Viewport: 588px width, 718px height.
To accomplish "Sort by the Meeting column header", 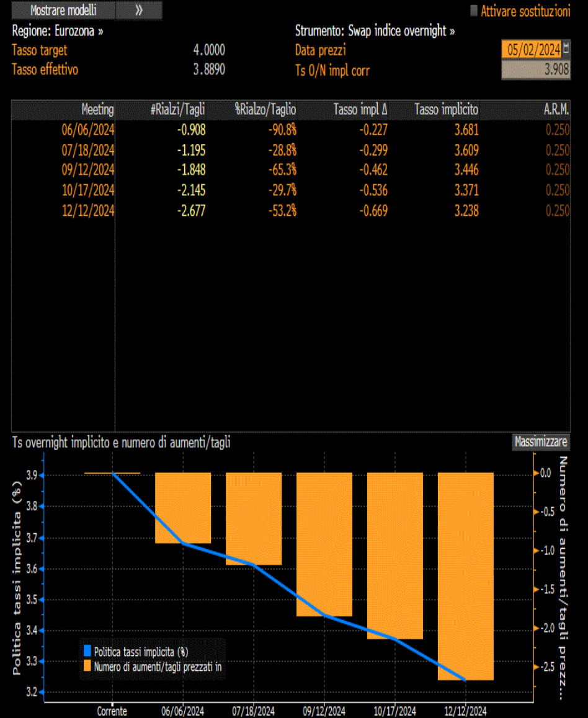I will coord(97,110).
